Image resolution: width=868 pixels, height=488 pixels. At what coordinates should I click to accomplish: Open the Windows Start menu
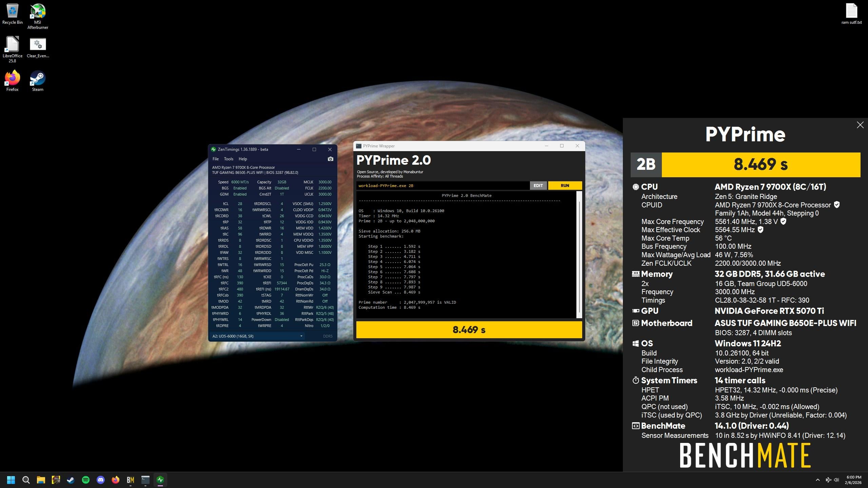point(11,480)
